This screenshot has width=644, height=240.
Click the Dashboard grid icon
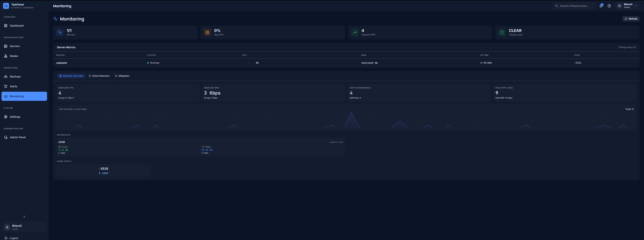coord(6,26)
